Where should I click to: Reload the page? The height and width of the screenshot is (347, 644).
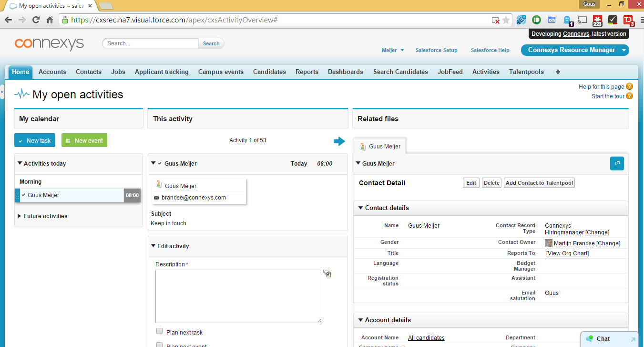[x=36, y=20]
